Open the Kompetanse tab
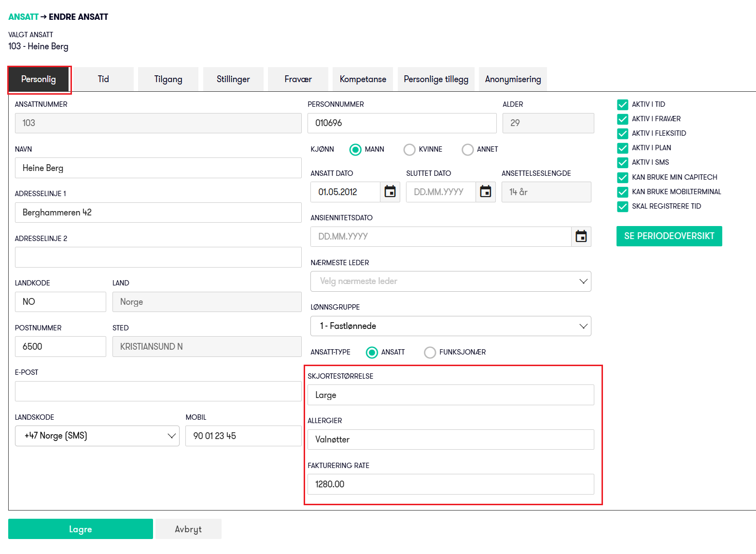Viewport: 756px width, 554px height. 363,79
